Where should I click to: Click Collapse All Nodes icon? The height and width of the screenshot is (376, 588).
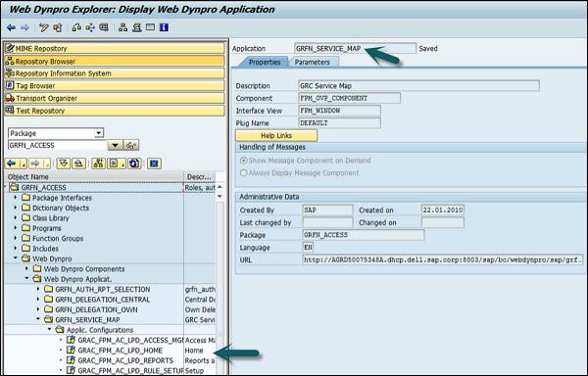click(78, 164)
